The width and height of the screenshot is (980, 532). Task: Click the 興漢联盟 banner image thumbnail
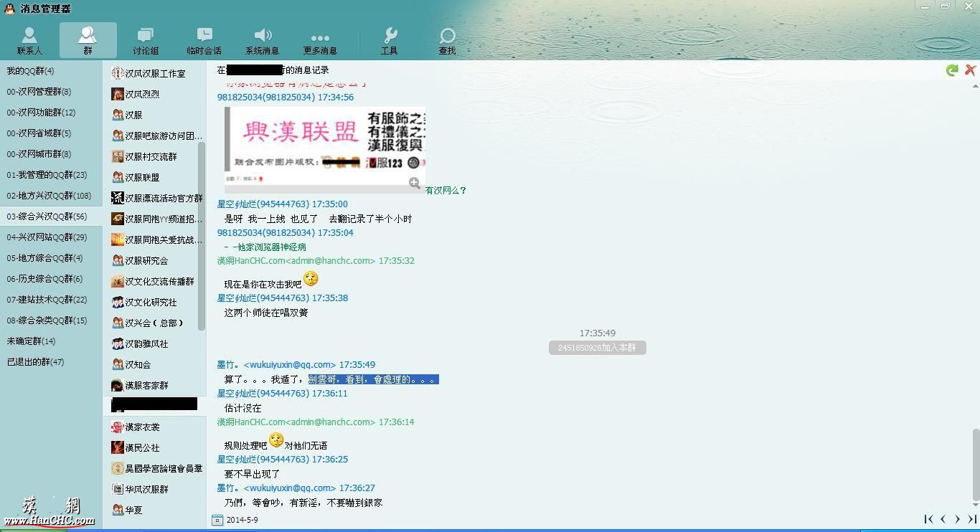click(324, 146)
